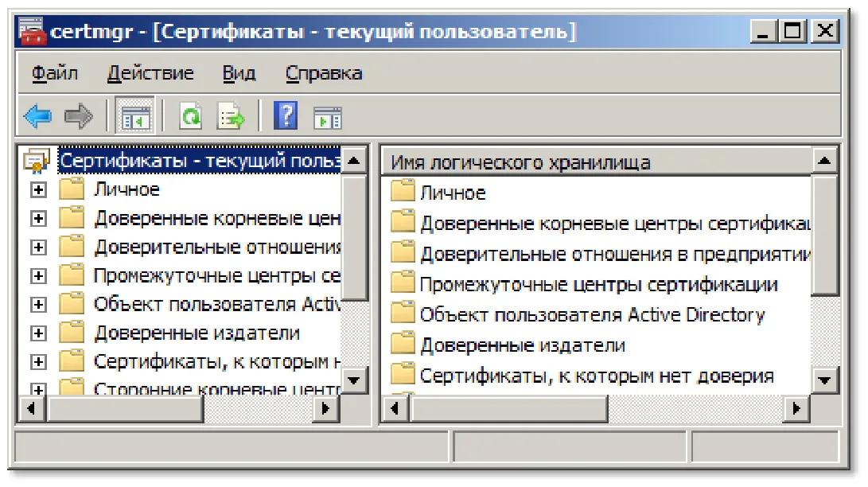Select Объект пользователя Active Directory in right list
The width and height of the screenshot is (868, 487).
point(592,314)
